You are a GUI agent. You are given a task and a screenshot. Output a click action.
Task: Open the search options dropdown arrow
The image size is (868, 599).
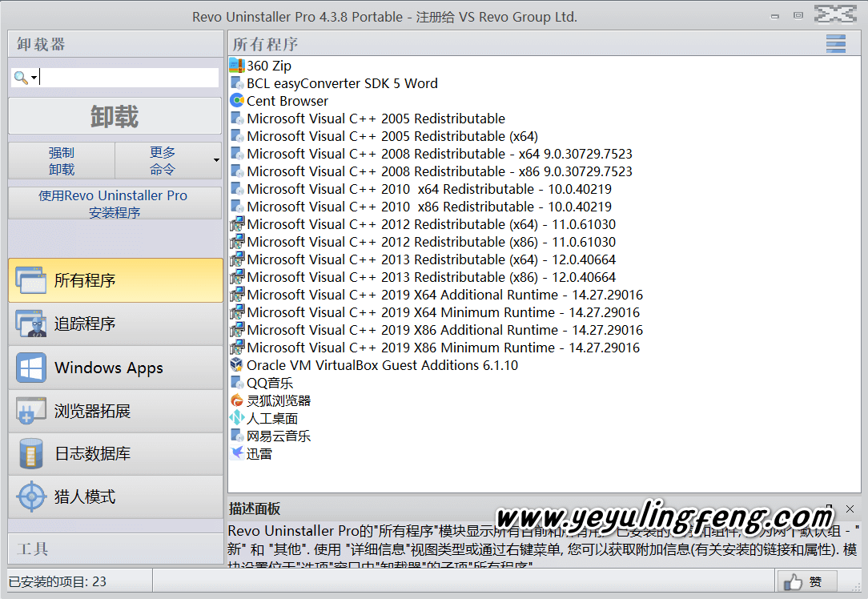click(x=34, y=78)
